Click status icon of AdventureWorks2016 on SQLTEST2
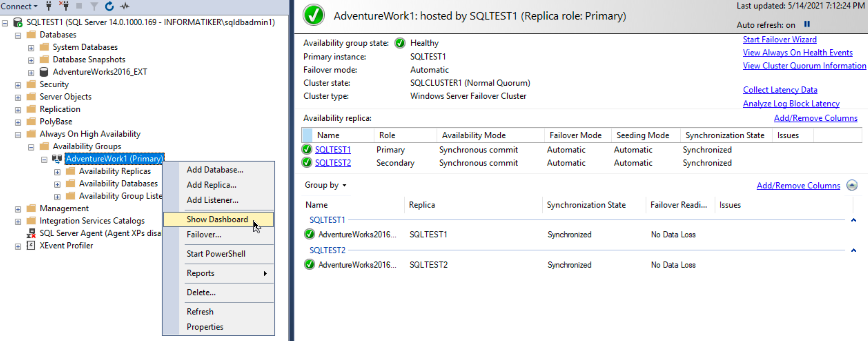The height and width of the screenshot is (341, 868). click(309, 264)
